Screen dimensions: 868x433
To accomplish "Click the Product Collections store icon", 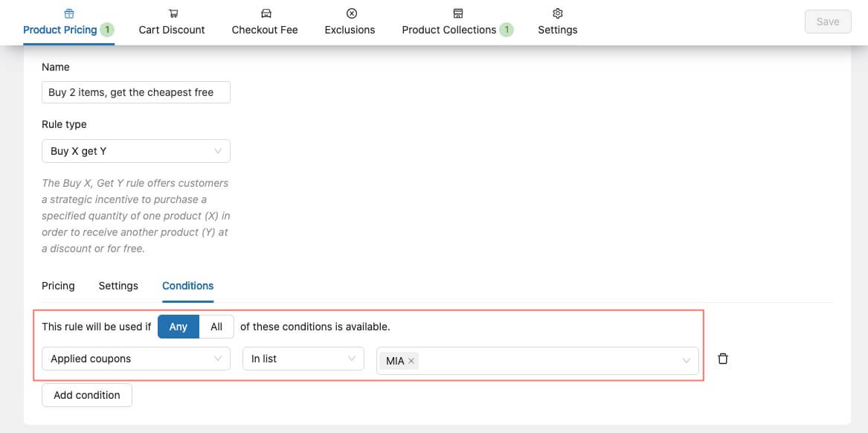I will click(458, 13).
